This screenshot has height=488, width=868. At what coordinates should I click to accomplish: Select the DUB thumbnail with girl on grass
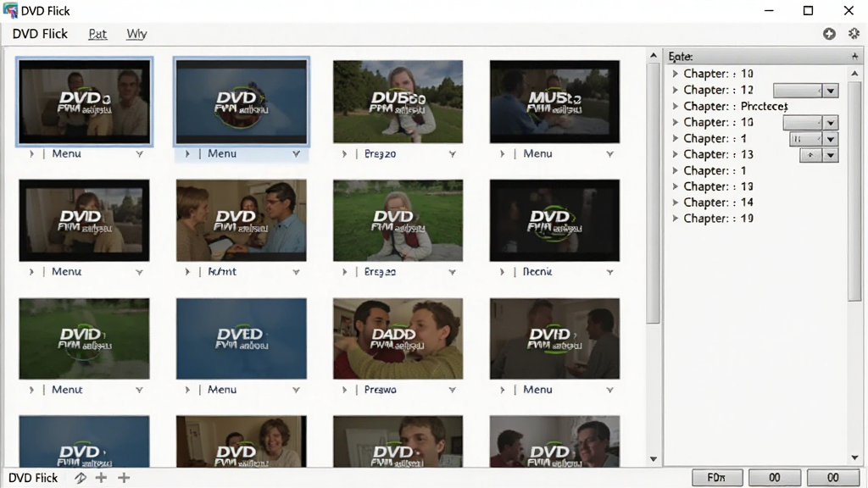tap(398, 102)
